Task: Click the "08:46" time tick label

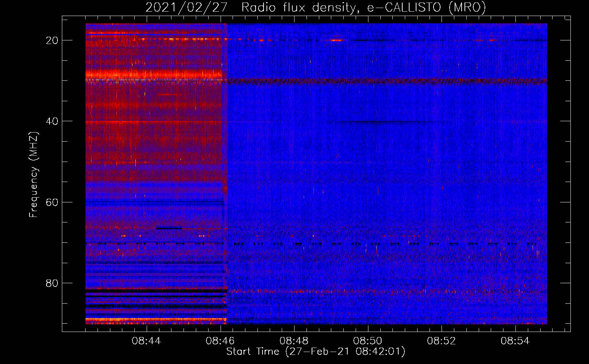Action: coord(220,341)
